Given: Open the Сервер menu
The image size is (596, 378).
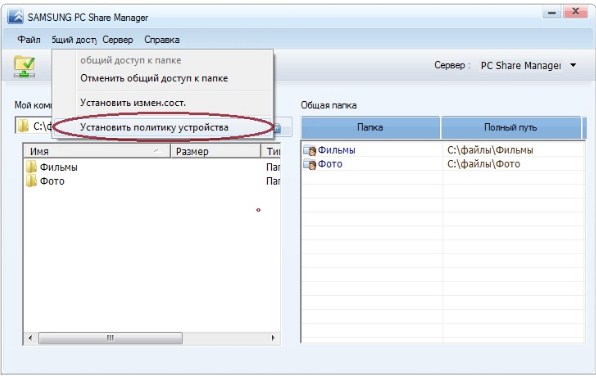Looking at the screenshot, I should click(x=118, y=40).
